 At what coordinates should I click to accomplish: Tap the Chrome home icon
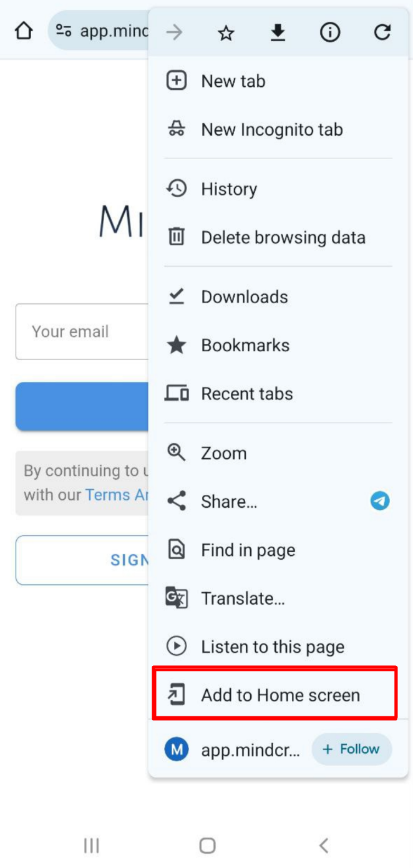24,31
